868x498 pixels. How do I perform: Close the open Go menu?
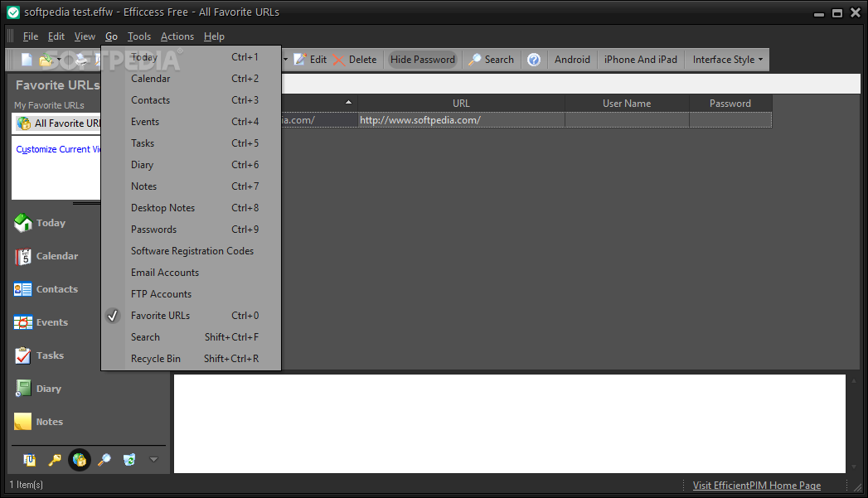click(111, 36)
